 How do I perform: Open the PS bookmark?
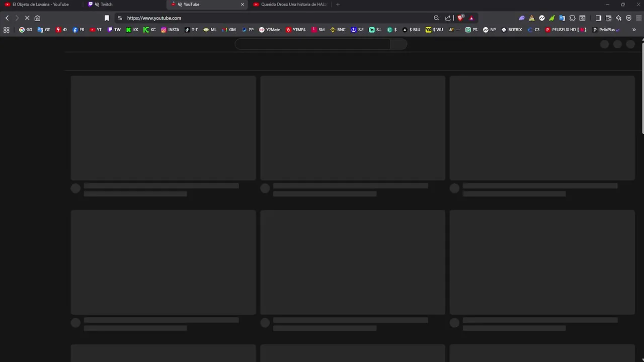[x=471, y=30]
